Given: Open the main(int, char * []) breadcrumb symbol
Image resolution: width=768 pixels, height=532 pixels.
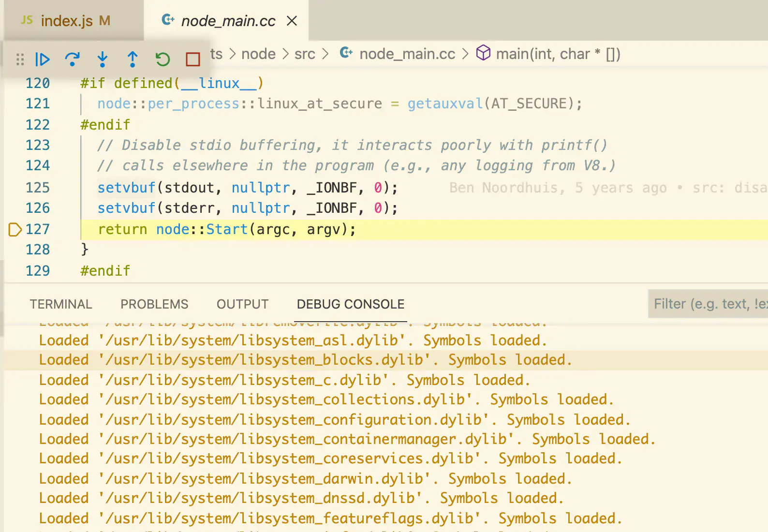Looking at the screenshot, I should [558, 54].
